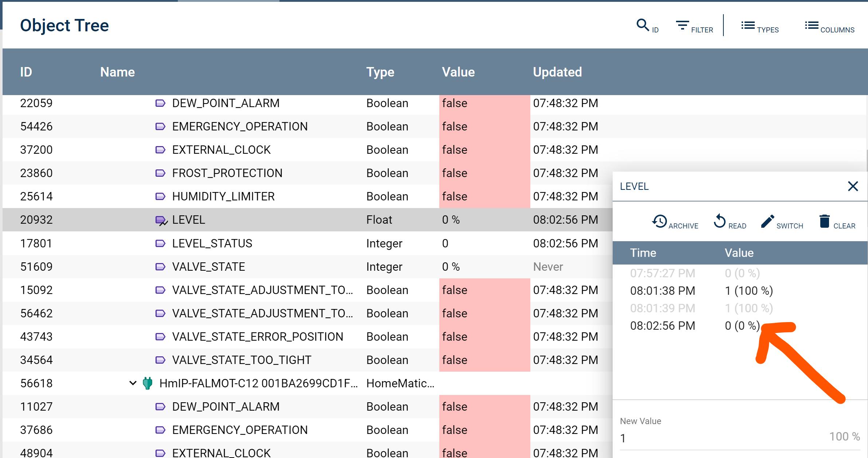The height and width of the screenshot is (458, 868).
Task: Sort by the Type column header
Action: [x=380, y=72]
